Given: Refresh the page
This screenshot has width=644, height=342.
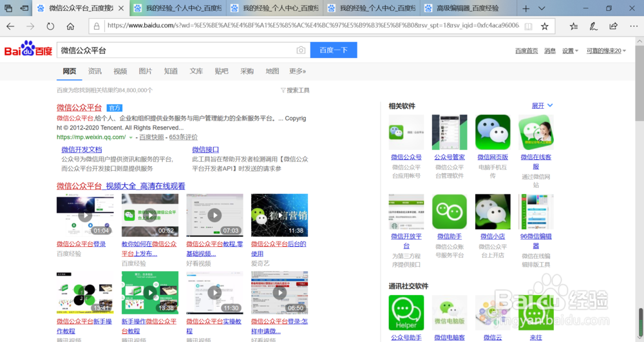Looking at the screenshot, I should [50, 26].
